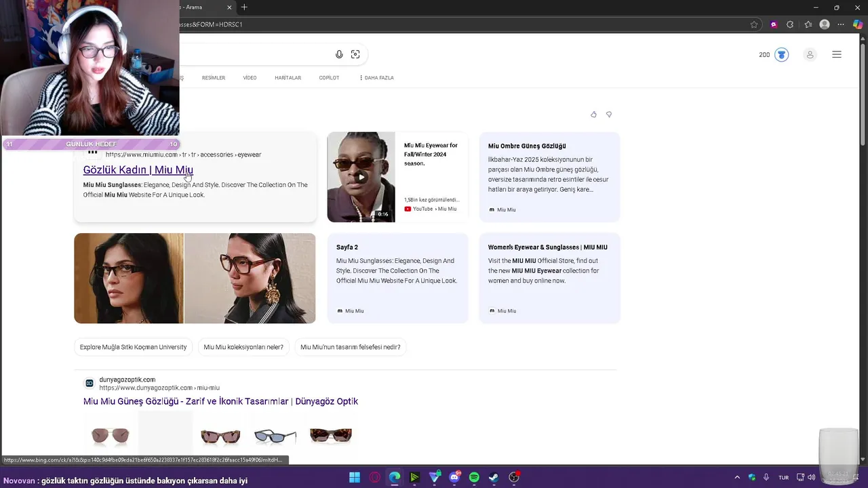Switch to COPİLOT tab

329,78
